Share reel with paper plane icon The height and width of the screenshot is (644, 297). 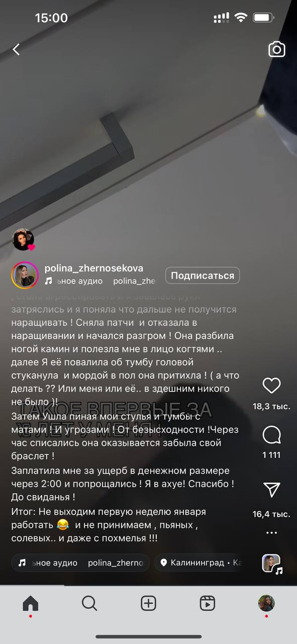tap(271, 490)
